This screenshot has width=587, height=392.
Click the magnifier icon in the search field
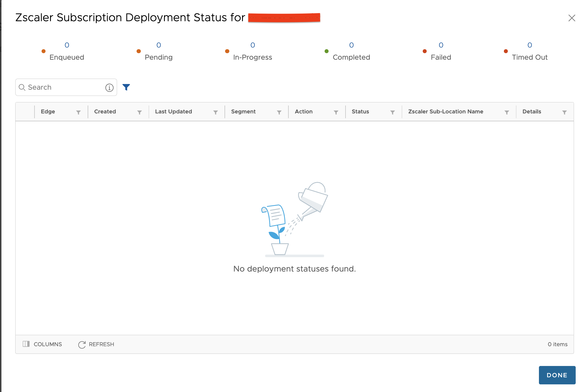pos(22,88)
